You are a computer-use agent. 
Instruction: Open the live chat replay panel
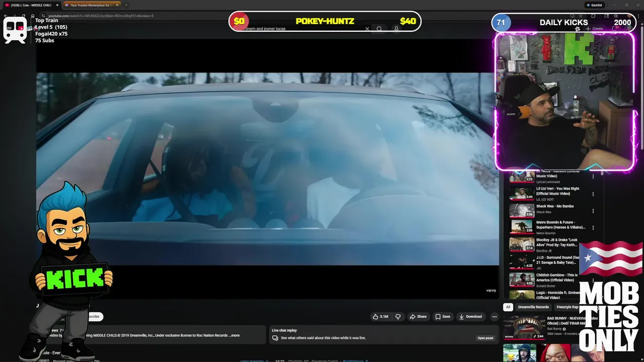tap(485, 338)
